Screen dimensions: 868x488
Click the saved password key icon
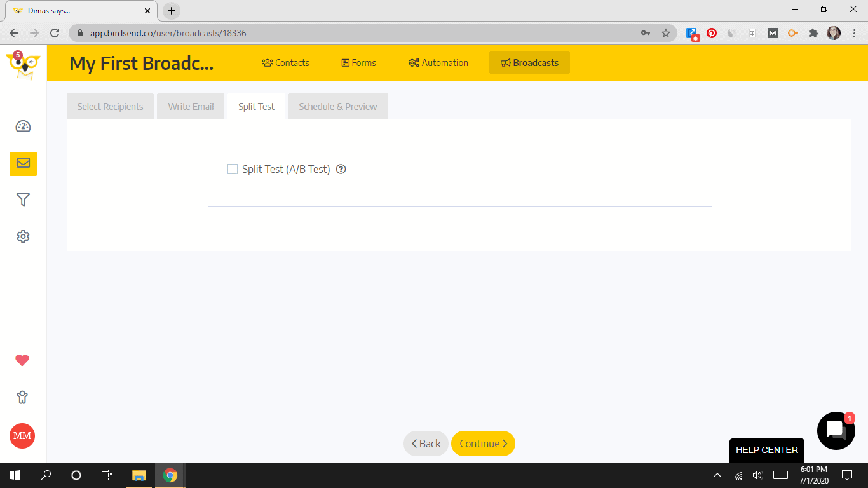click(x=646, y=33)
